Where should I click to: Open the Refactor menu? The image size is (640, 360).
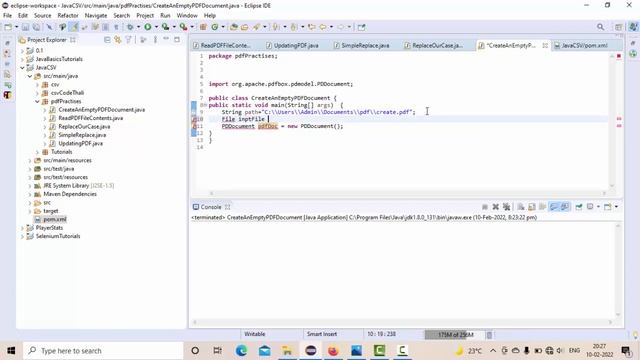click(x=68, y=16)
